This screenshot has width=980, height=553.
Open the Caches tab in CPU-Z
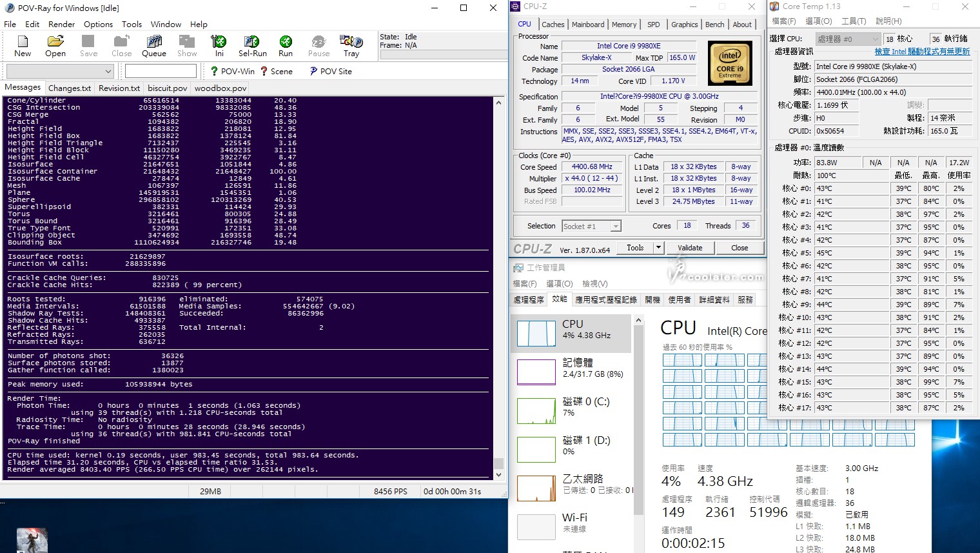553,25
